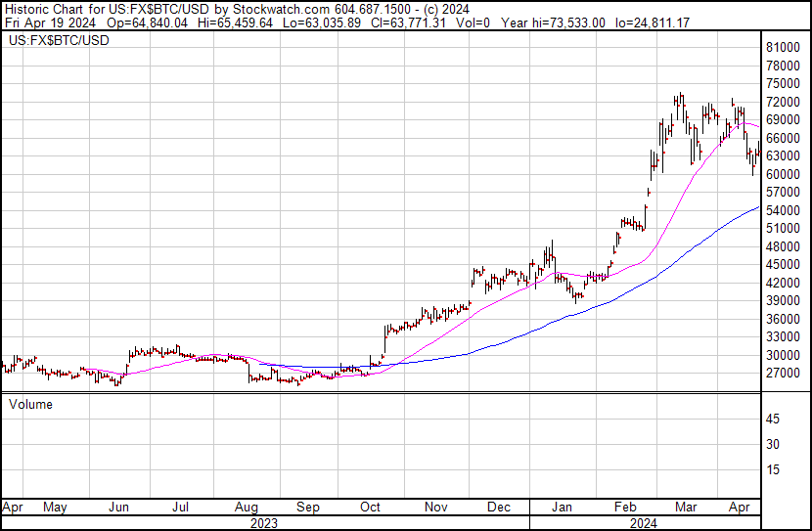Click the 54000 price axis label
This screenshot has width=812, height=531.
(x=785, y=210)
